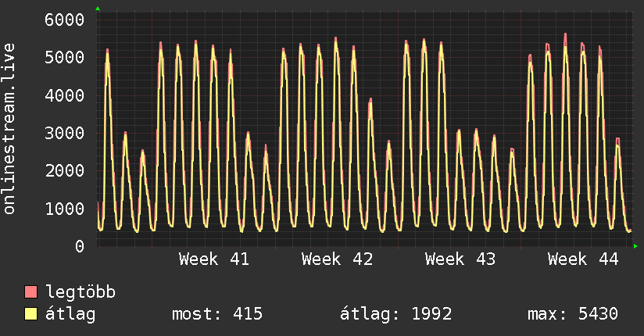This screenshot has width=644, height=336.
Task: Click the 6000 y-axis tick label
Action: pyautogui.click(x=65, y=20)
